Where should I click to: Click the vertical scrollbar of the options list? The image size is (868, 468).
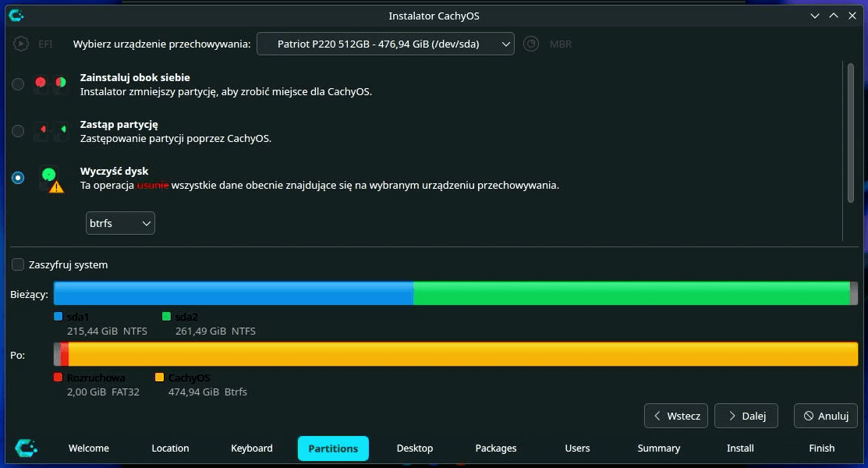click(850, 133)
